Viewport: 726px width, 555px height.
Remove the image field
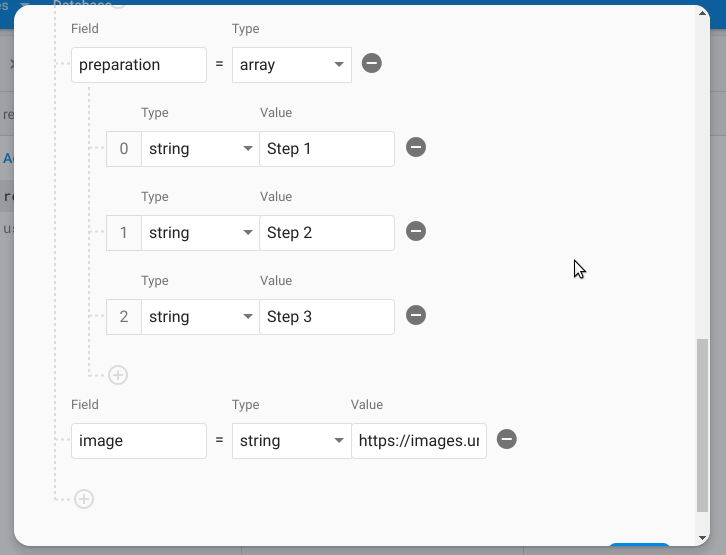[x=507, y=440]
